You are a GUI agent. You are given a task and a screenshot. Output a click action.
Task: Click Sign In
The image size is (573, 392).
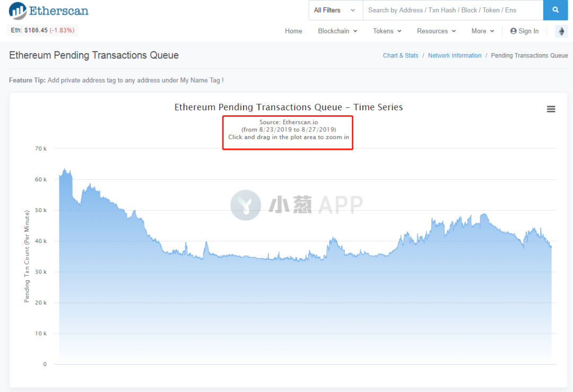[524, 31]
